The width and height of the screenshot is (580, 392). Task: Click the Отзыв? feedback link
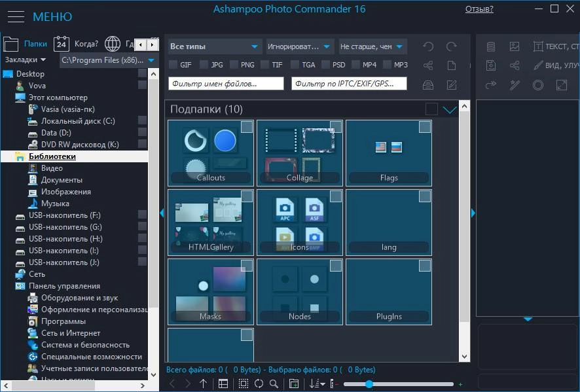tap(479, 9)
